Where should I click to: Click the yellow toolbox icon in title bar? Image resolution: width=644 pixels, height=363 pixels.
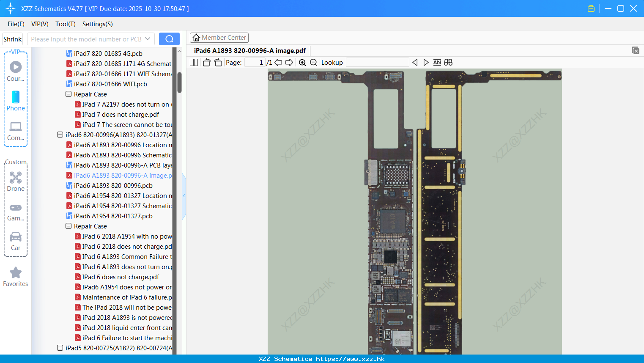pos(591,8)
